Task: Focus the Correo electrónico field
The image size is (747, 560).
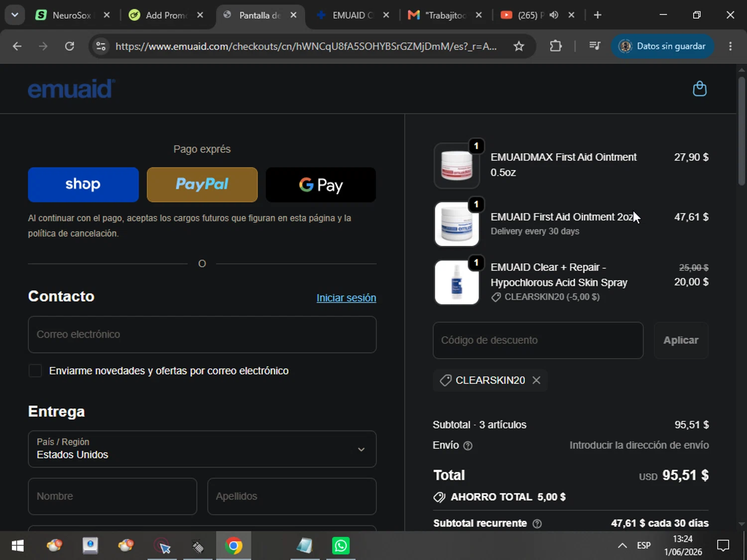Action: point(202,335)
